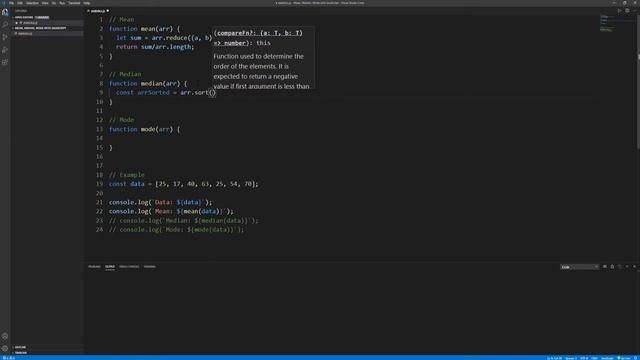The height and width of the screenshot is (360, 640).
Task: Switch to the Debug Console tab
Action: (x=129, y=267)
